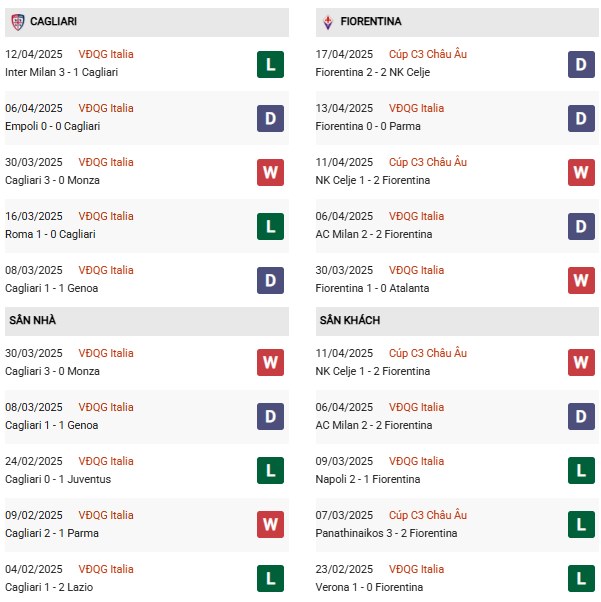Click the D badge for Fiorentina 2-2 NK Celje
601x602 pixels.
(x=581, y=64)
